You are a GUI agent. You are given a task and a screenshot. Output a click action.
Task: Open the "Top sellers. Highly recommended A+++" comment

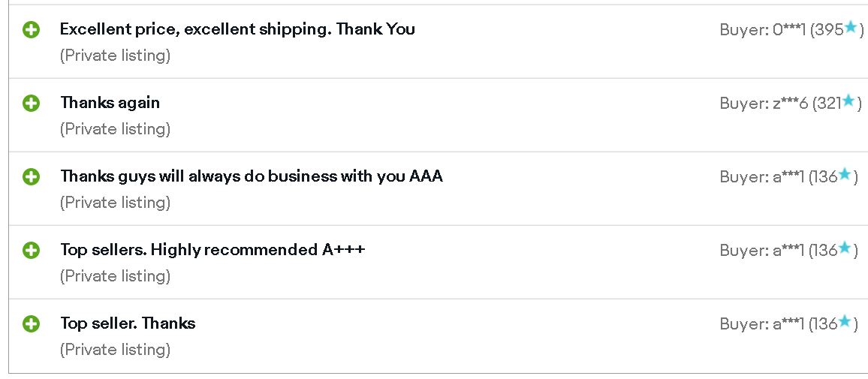click(212, 250)
